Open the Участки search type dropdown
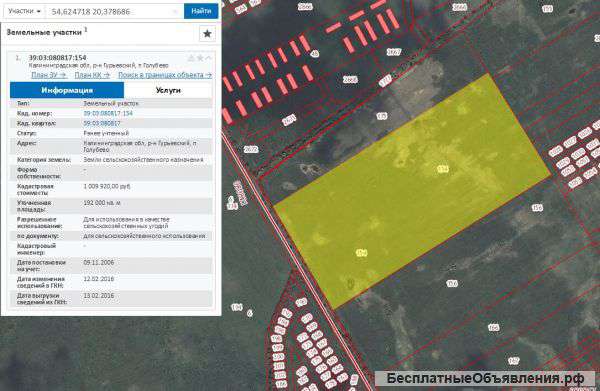Viewport: 600px width, 391px height. [24, 11]
